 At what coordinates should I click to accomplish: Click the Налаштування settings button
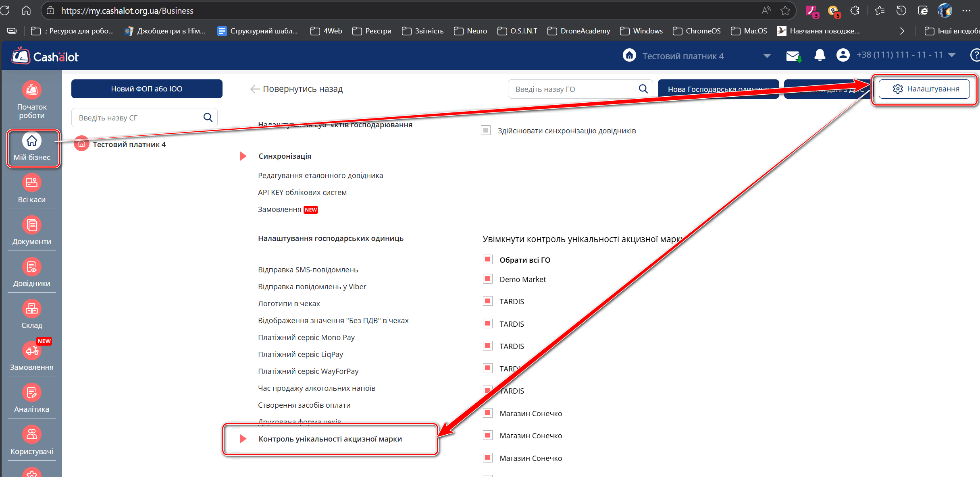[x=924, y=89]
